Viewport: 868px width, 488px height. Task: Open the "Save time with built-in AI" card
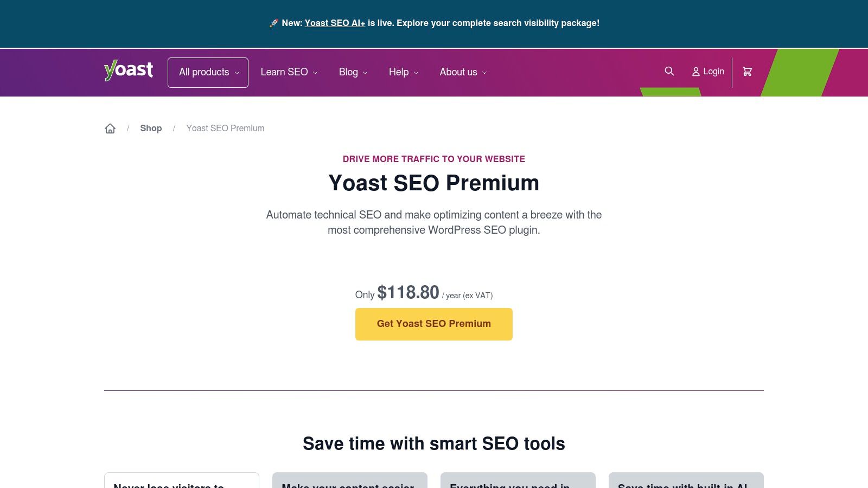[x=686, y=481]
